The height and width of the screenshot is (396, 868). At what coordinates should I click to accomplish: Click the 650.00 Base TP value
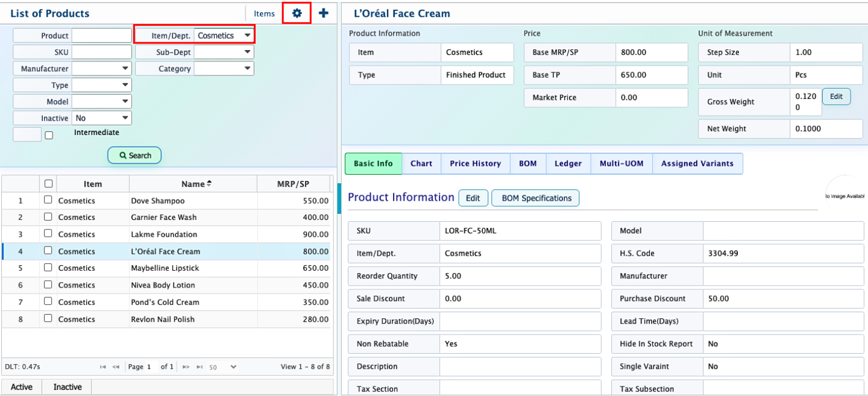tap(634, 75)
